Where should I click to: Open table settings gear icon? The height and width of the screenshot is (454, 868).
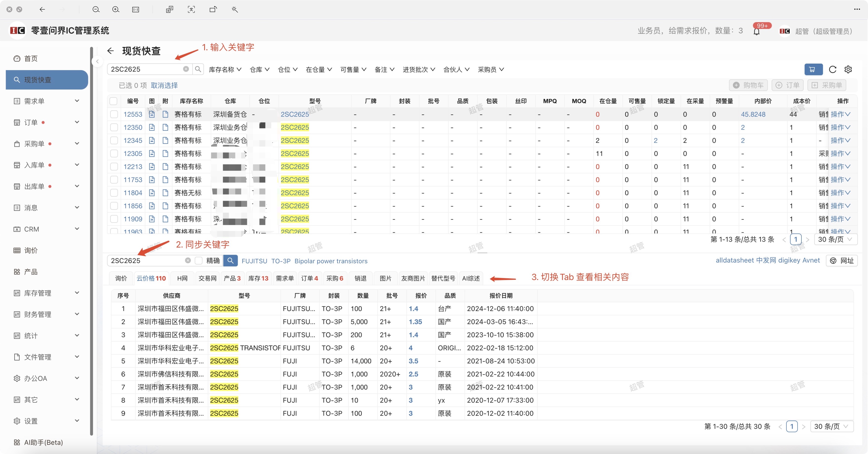[848, 69]
